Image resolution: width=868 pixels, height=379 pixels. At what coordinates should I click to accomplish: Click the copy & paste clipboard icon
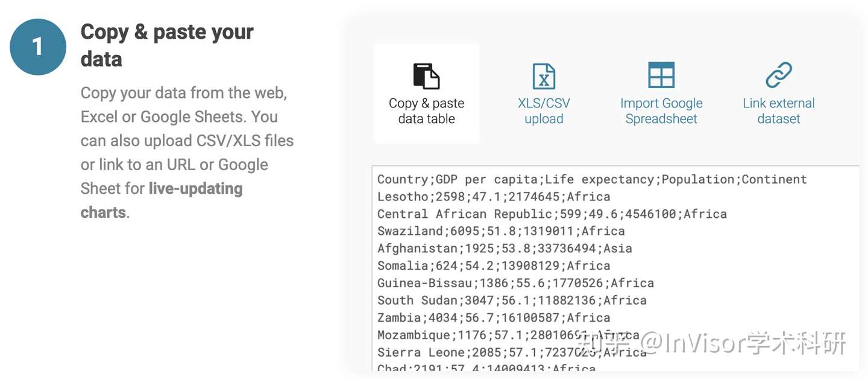[426, 76]
